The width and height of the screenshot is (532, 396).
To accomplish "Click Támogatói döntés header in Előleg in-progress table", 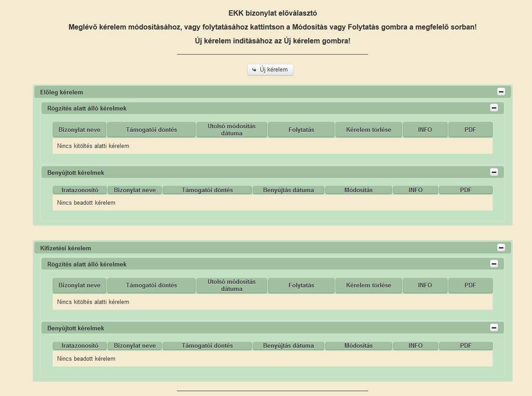I will tap(151, 129).
